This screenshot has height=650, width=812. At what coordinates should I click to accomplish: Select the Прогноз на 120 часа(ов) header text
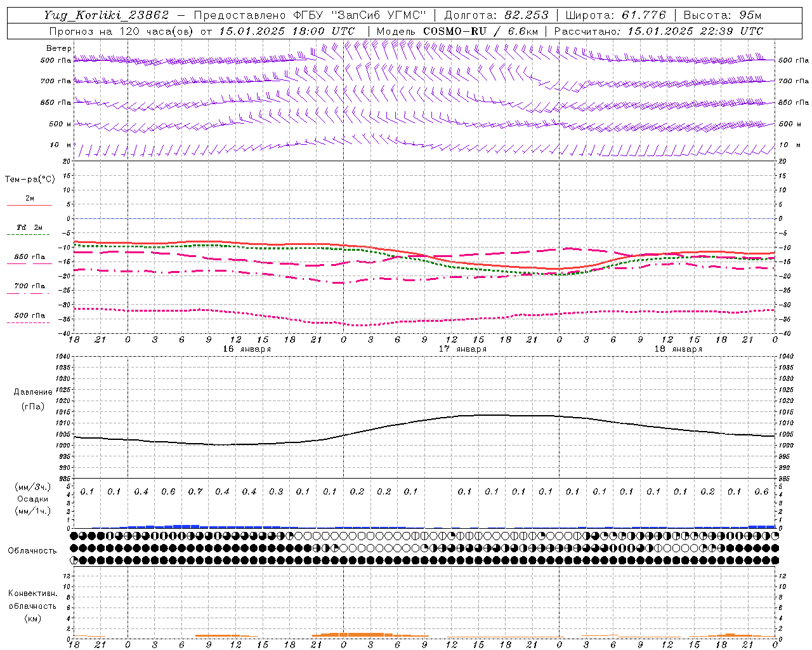[122, 31]
